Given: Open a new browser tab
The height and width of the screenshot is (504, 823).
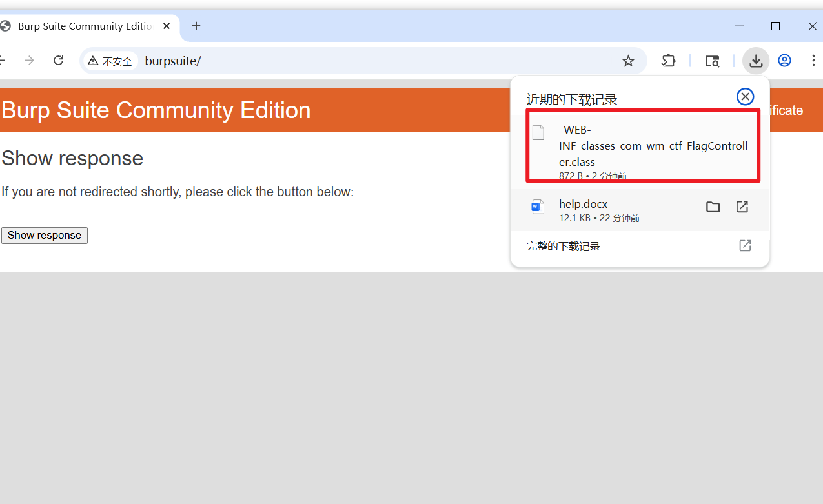Looking at the screenshot, I should pos(196,26).
